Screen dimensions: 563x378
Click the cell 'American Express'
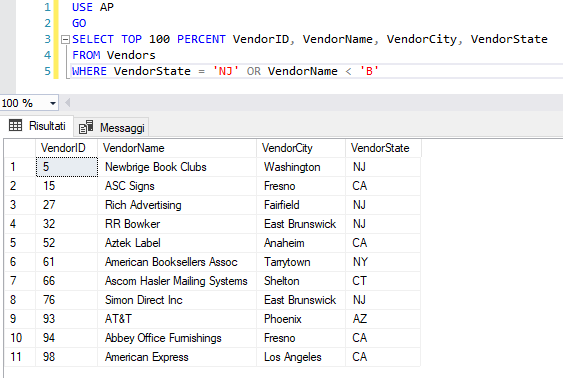[x=177, y=357]
